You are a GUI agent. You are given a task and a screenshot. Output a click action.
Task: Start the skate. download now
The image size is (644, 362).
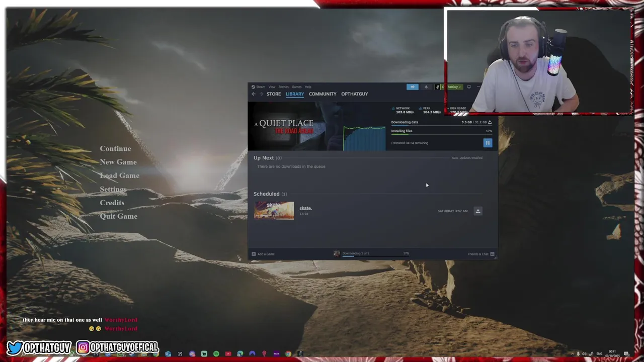pos(478,211)
